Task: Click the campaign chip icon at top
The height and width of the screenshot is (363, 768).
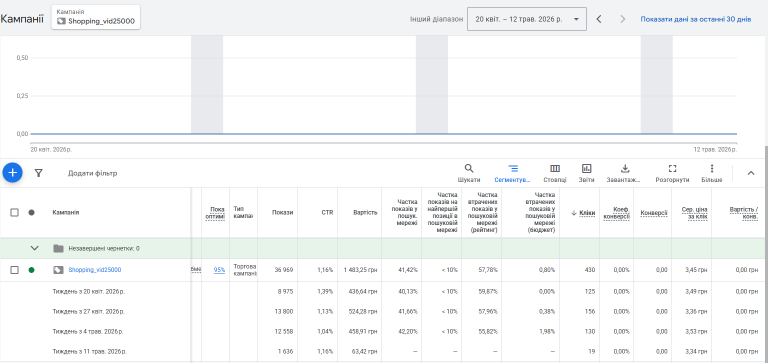Action: tap(61, 21)
